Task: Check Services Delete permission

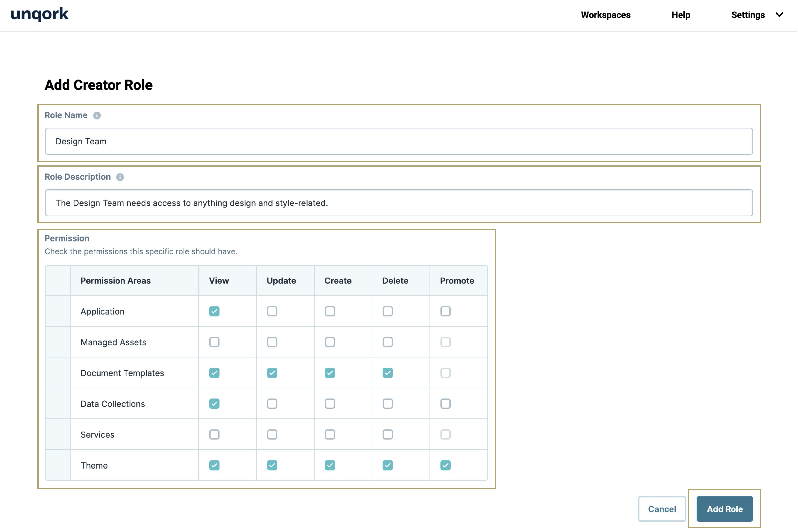Action: click(x=388, y=435)
